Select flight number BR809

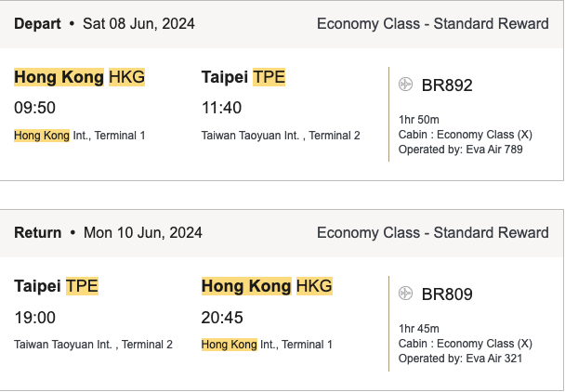pyautogui.click(x=447, y=294)
